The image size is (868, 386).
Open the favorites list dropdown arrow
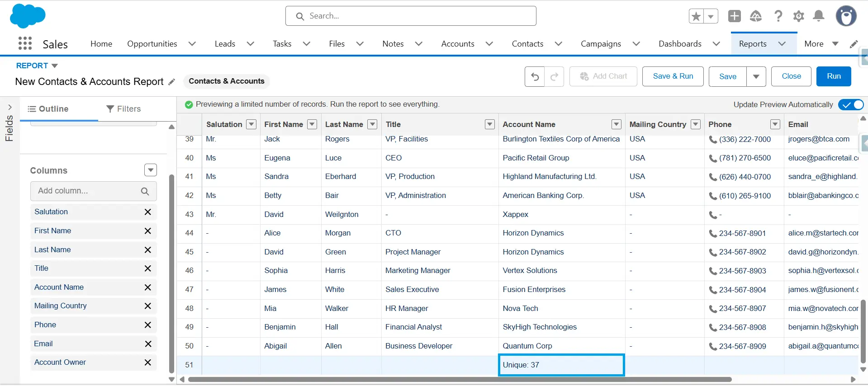coord(711,16)
